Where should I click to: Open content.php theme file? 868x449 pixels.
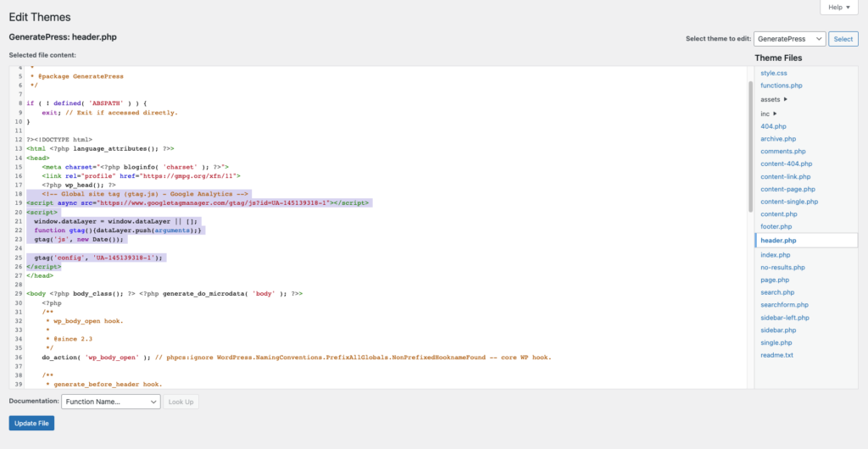(x=778, y=214)
